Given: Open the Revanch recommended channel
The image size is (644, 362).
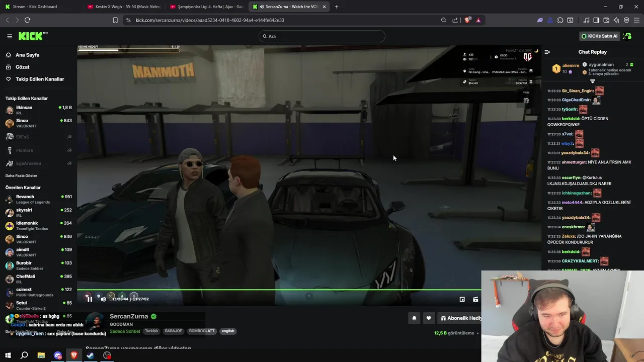Looking at the screenshot, I should coord(38,199).
